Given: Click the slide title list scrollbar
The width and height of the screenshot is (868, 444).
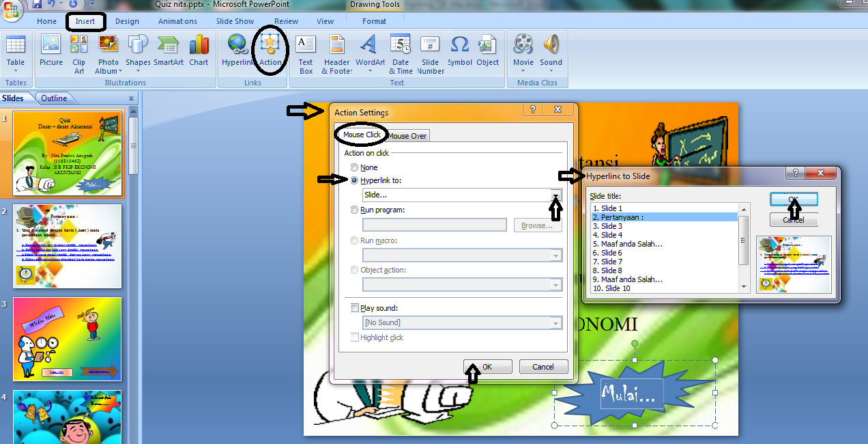Looking at the screenshot, I should tap(744, 249).
